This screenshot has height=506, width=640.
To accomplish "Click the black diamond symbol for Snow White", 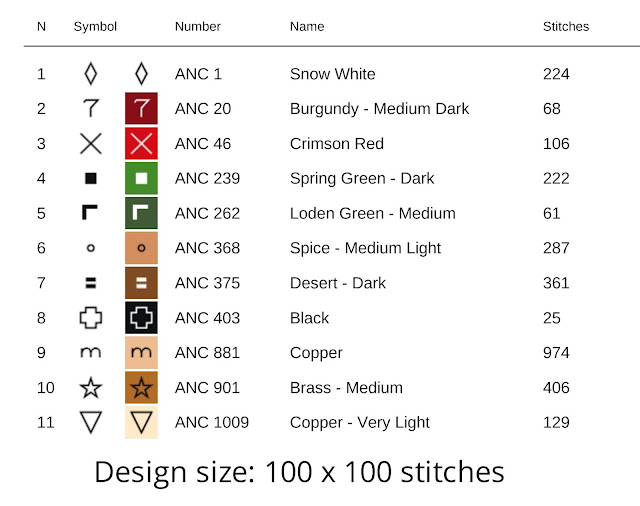I will pos(91,74).
